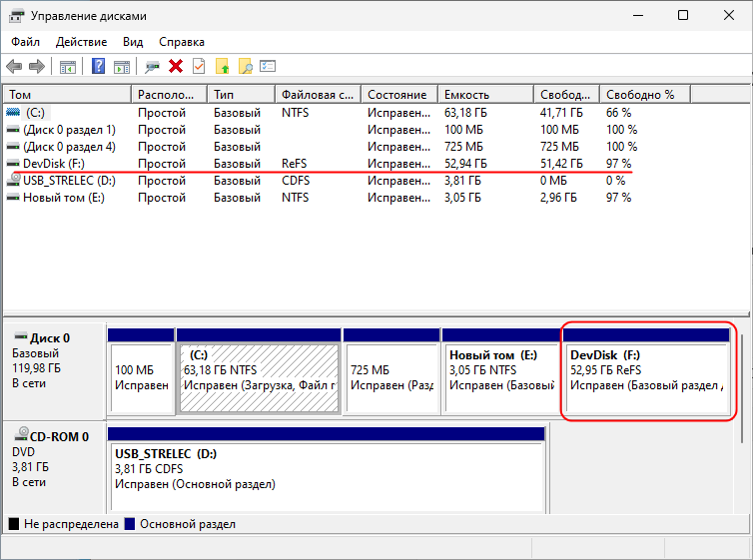This screenshot has width=753, height=560.
Task: Toggle the console tree pane icon
Action: click(68, 67)
